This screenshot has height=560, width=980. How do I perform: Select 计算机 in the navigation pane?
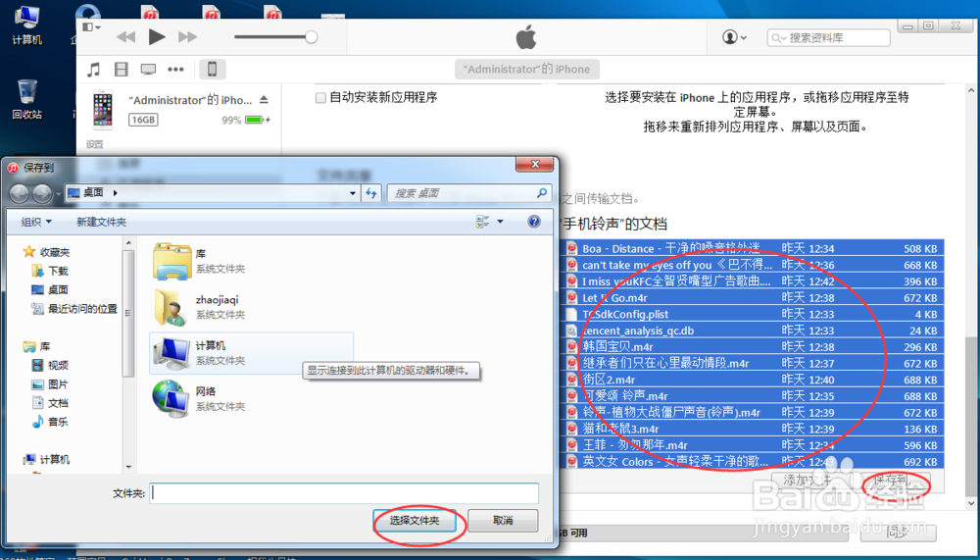[47, 459]
